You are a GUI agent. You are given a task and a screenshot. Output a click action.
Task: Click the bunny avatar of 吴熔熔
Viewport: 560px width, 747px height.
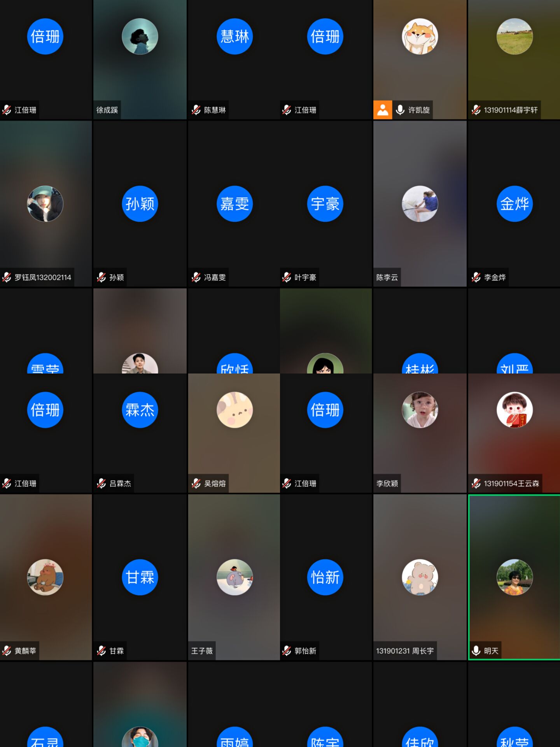[x=234, y=410]
